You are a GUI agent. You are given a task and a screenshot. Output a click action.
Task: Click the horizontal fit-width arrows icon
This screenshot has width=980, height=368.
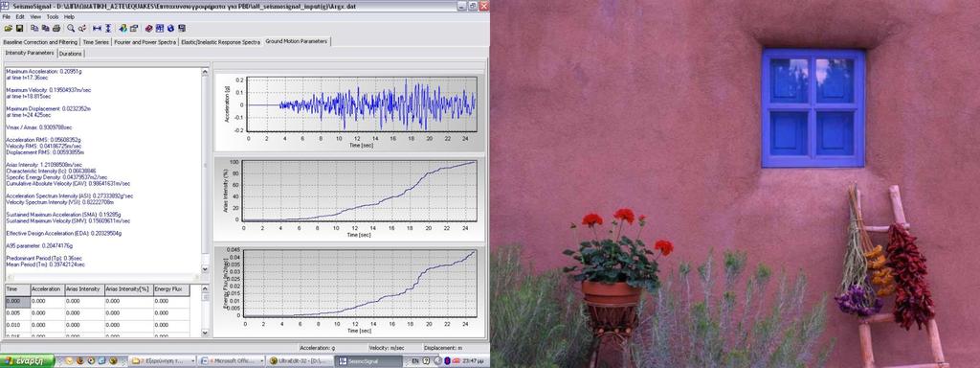pyautogui.click(x=97, y=28)
